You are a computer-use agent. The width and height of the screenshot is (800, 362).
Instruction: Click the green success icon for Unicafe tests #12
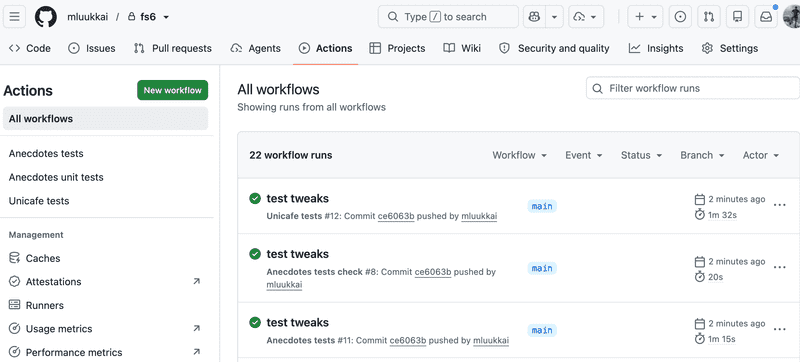255,198
